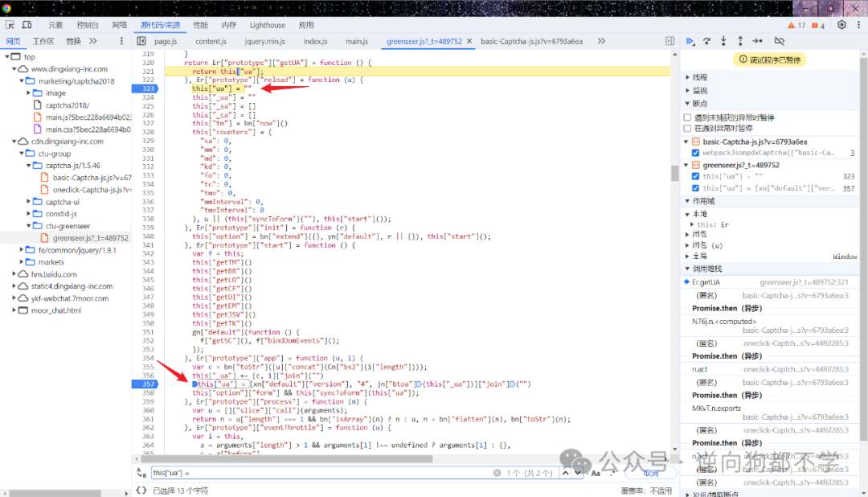Toggle pretty print braces icon
The width and height of the screenshot is (868, 497).
141,491
